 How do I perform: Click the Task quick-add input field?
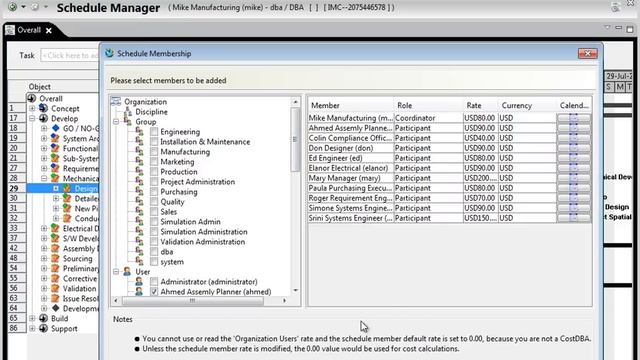69,56
